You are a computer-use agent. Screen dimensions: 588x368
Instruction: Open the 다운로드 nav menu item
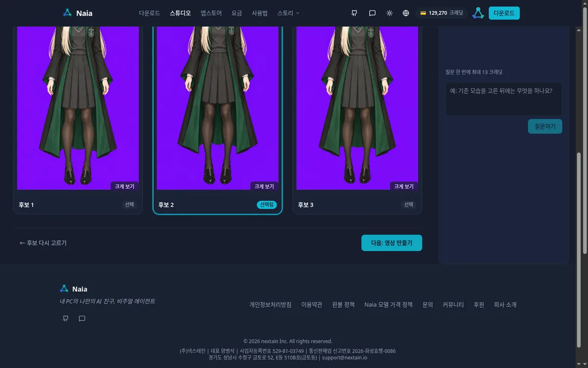pyautogui.click(x=149, y=13)
